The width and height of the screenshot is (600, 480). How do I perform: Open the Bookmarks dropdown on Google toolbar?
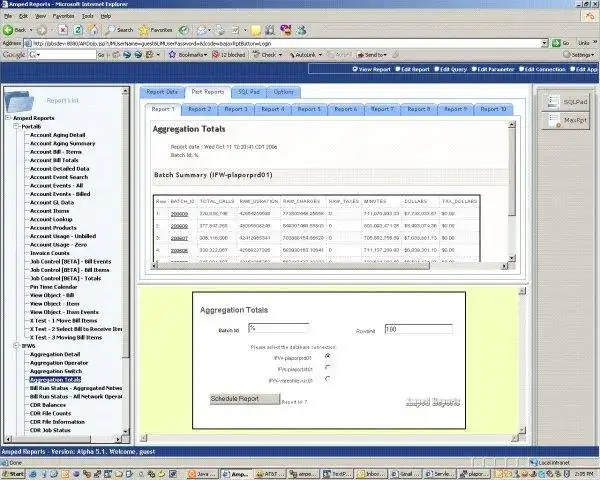[x=205, y=55]
